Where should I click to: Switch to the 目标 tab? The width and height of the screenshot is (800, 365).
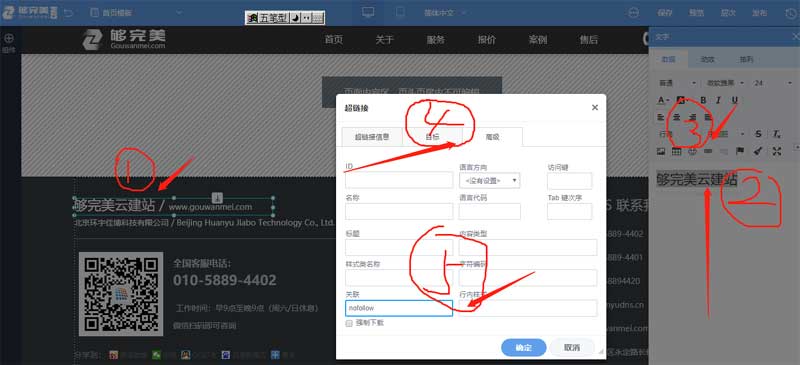[x=432, y=137]
